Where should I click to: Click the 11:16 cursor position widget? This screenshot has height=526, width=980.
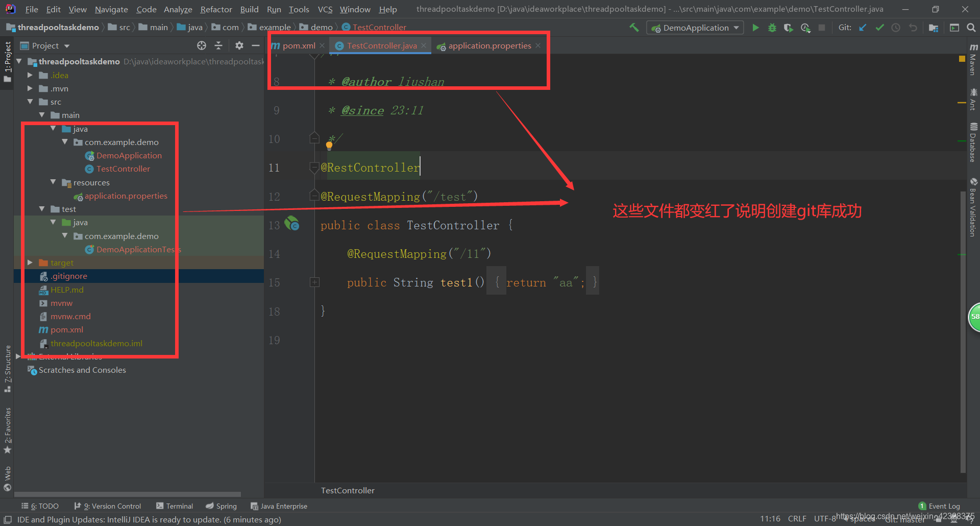point(770,519)
